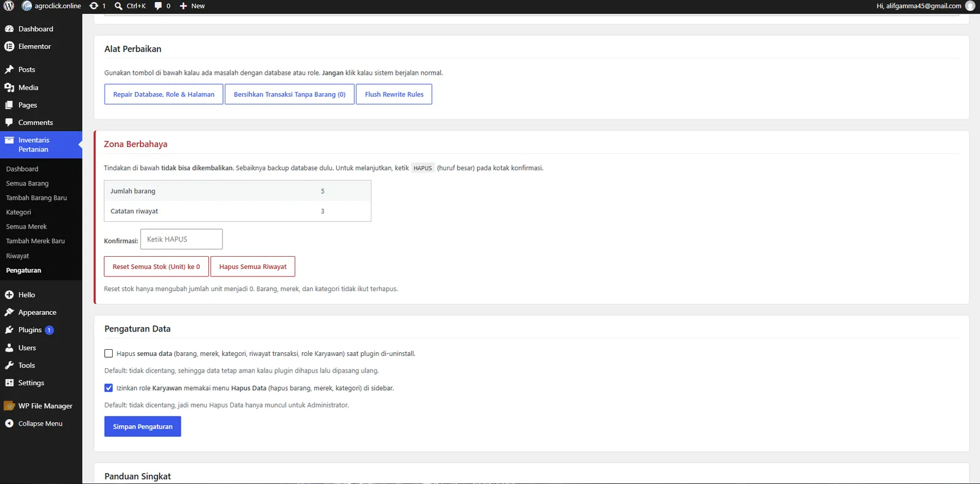980x484 pixels.
Task: Click Flush Rewrite Rules button
Action: (394, 94)
